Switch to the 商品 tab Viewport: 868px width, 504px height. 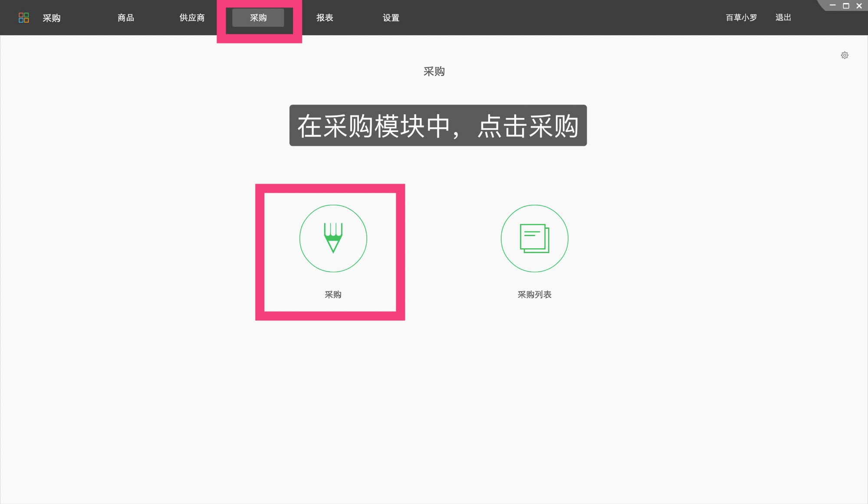click(125, 17)
